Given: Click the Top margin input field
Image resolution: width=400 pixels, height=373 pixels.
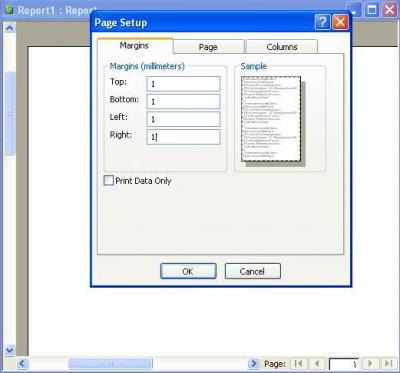Looking at the screenshot, I should coord(183,84).
